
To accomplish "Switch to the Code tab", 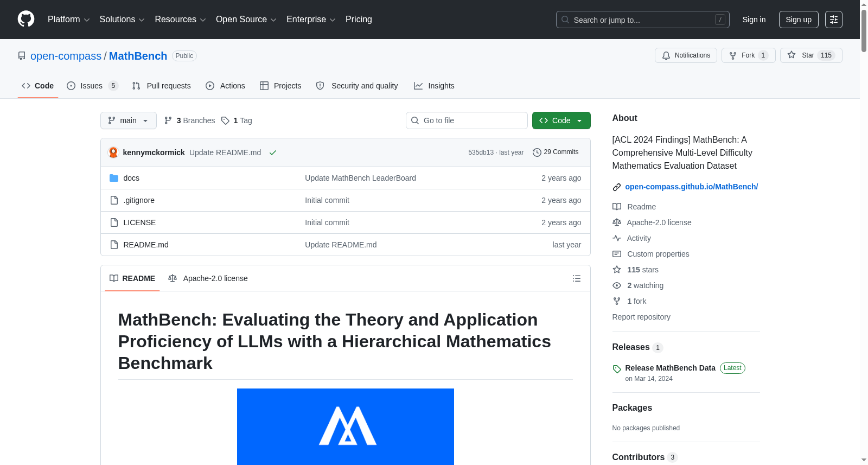I will [38, 86].
